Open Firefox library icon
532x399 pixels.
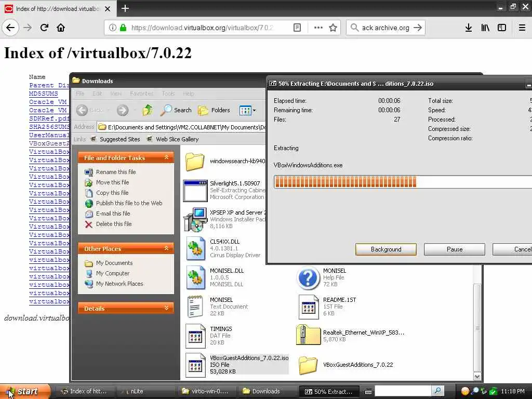pyautogui.click(x=485, y=28)
